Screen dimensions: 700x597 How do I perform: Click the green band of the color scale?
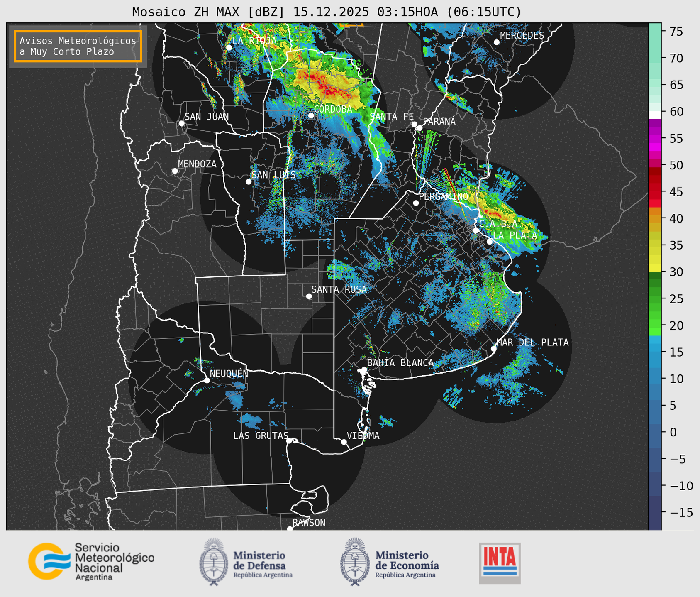[655, 304]
